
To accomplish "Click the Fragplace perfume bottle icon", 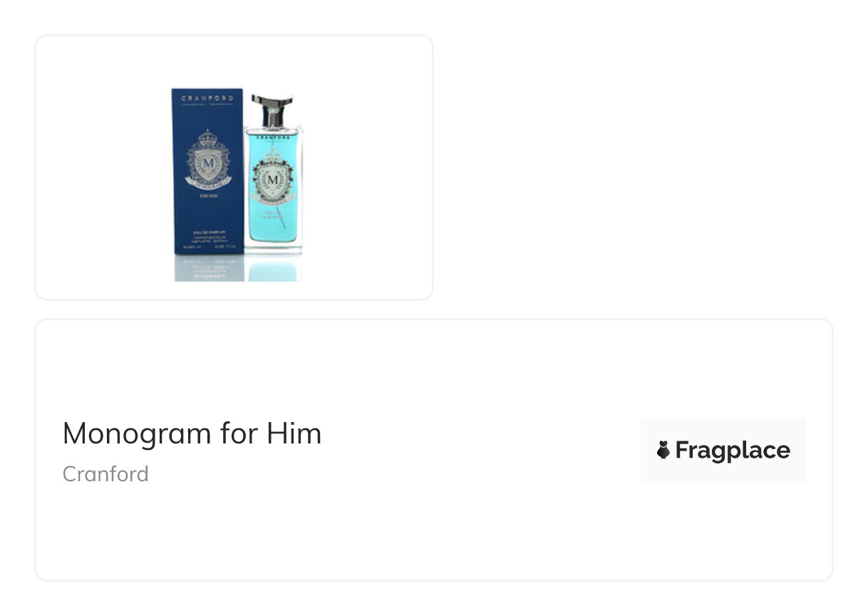I will (663, 450).
